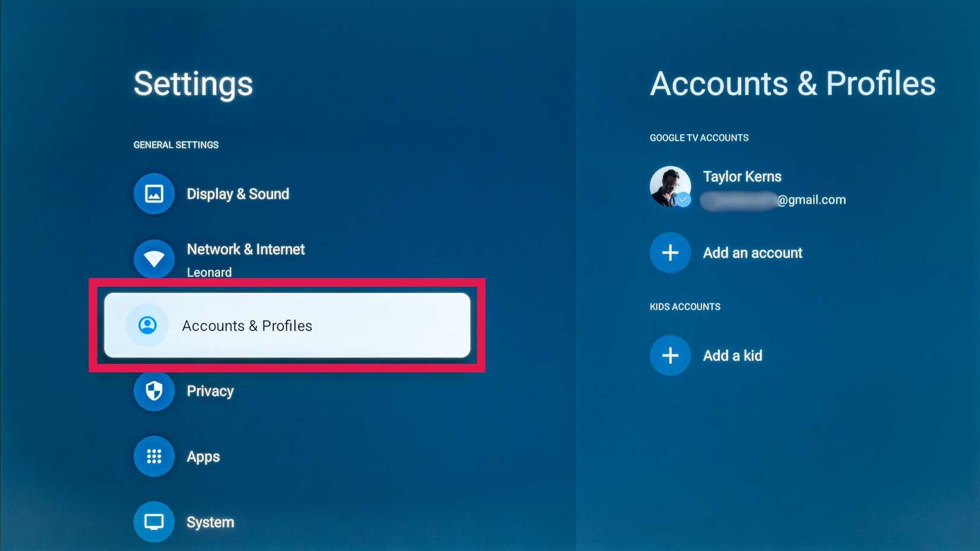Open the System settings label
This screenshot has width=980, height=551.
point(210,522)
